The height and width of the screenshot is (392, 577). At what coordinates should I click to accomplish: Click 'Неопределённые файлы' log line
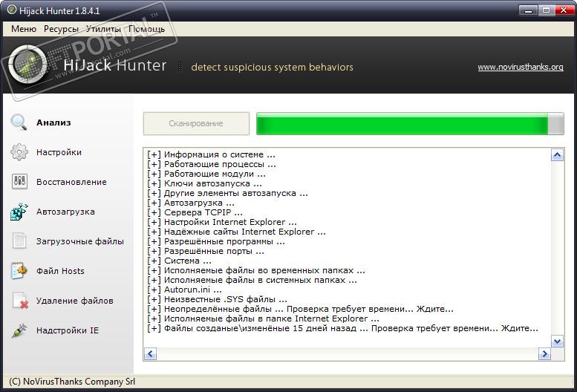pyautogui.click(x=300, y=309)
